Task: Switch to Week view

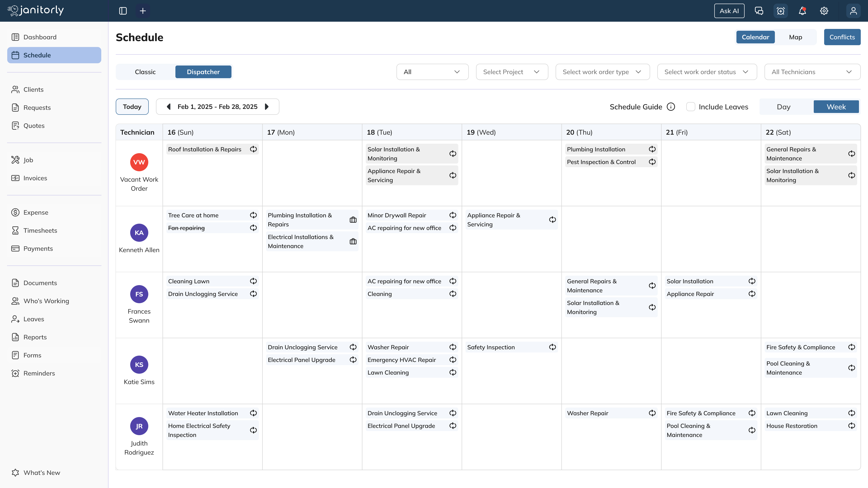Action: [x=836, y=107]
